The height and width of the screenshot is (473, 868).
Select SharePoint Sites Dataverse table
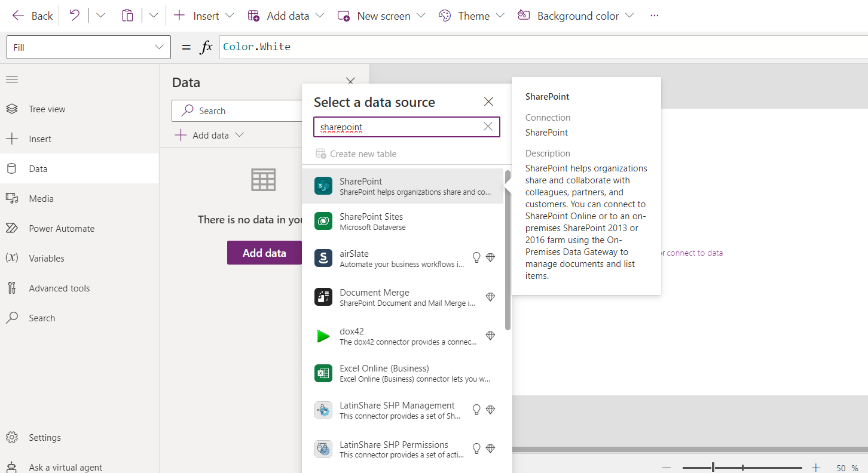pos(403,222)
